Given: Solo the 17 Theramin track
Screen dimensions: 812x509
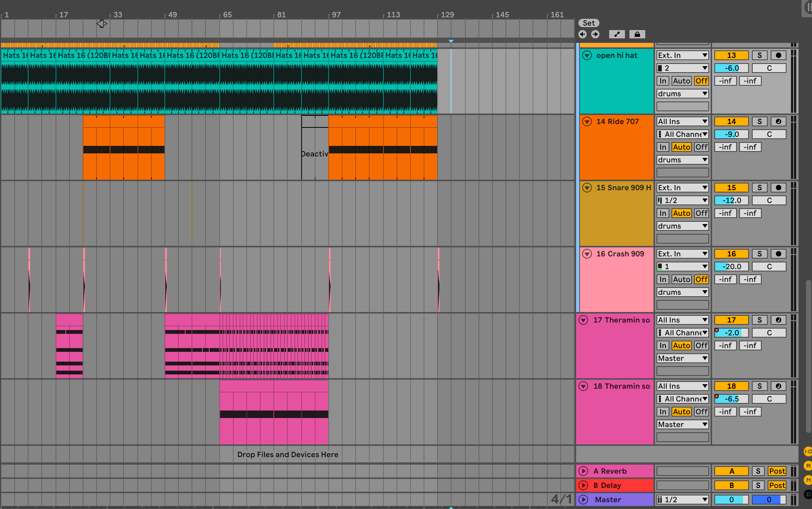Looking at the screenshot, I should [x=759, y=320].
